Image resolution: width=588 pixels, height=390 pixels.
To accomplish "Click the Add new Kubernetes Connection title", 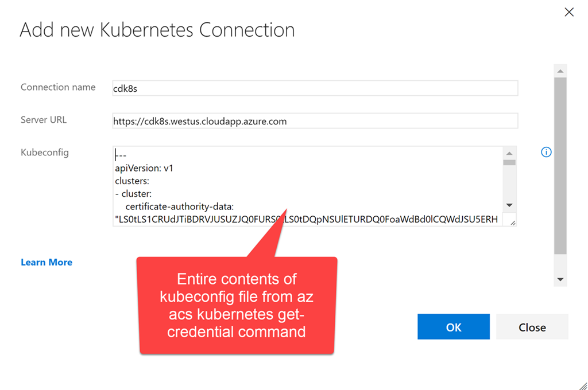I will coord(157,30).
